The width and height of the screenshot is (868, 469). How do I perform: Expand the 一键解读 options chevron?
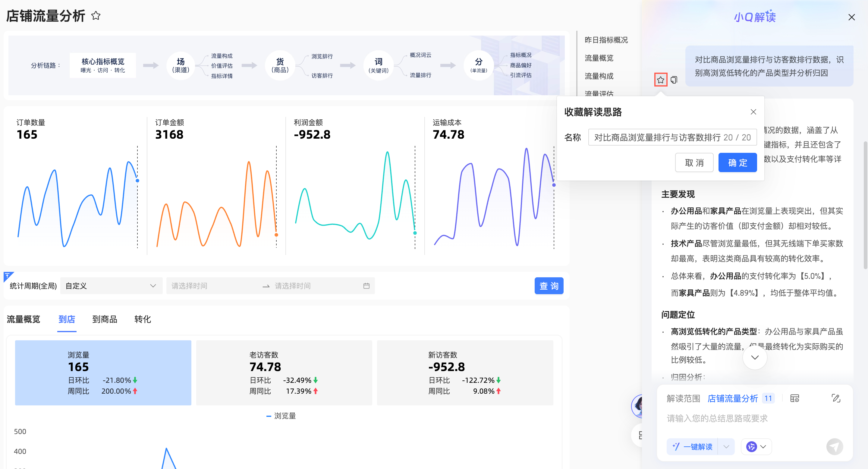pyautogui.click(x=726, y=446)
